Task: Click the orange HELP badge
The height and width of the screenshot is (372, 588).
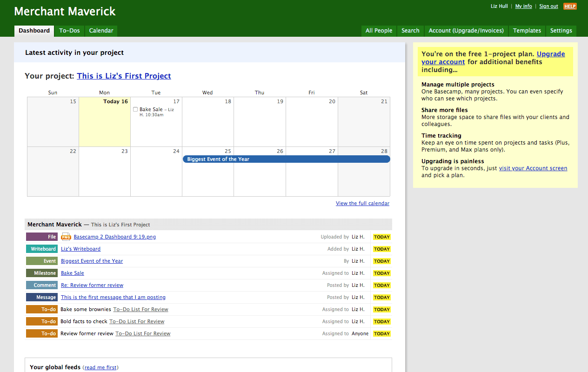Action: coord(570,6)
